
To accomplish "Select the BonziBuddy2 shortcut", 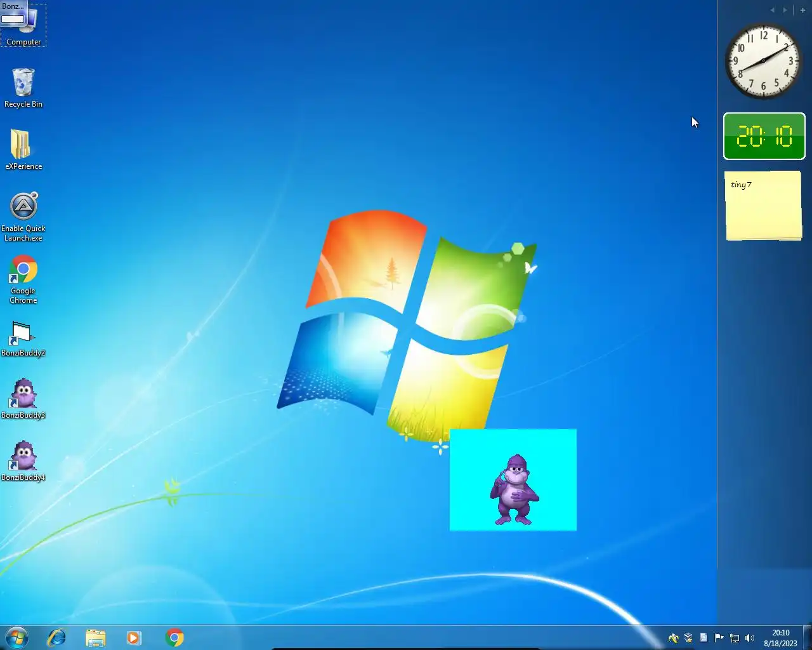I will (23, 339).
